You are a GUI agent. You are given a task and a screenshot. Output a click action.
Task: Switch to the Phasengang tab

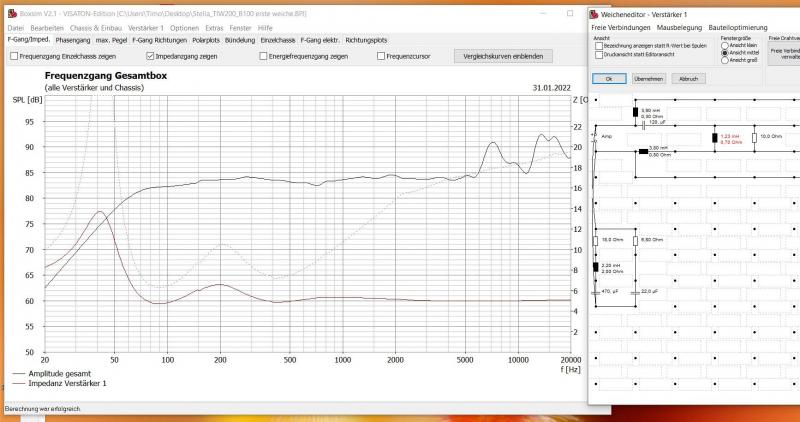(x=73, y=40)
